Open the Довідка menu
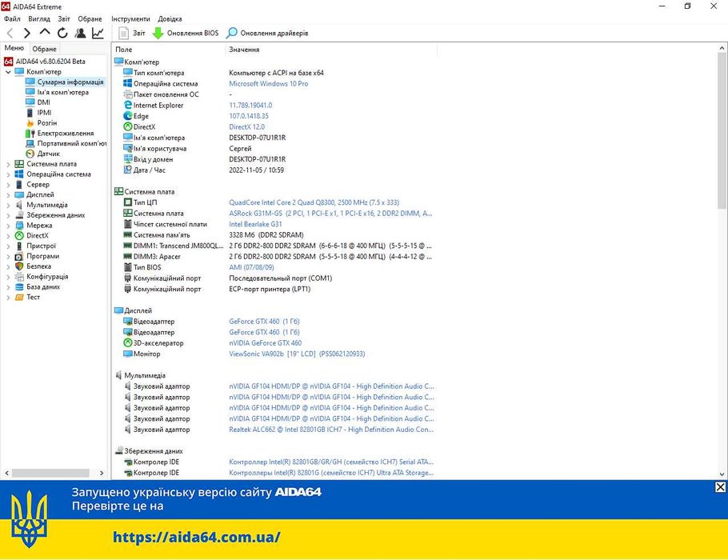Image resolution: width=728 pixels, height=560 pixels. [170, 19]
